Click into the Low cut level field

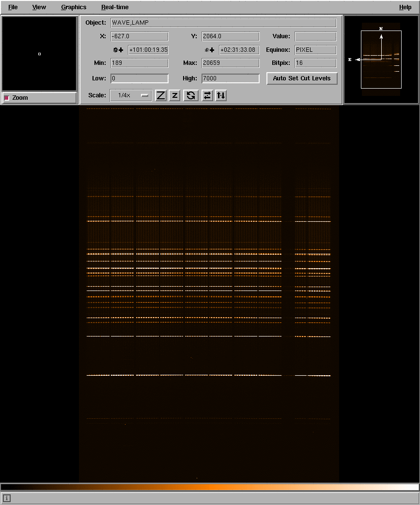(x=140, y=78)
